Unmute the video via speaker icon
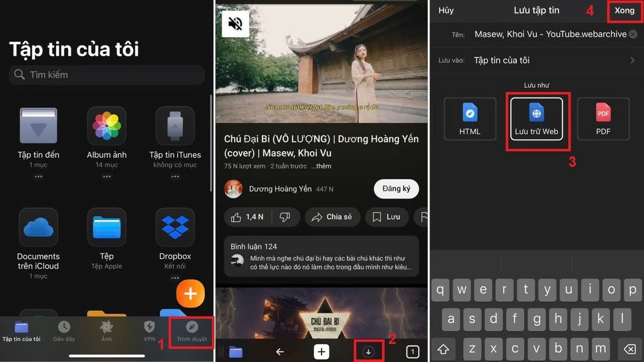This screenshot has height=362, width=644. pyautogui.click(x=234, y=24)
